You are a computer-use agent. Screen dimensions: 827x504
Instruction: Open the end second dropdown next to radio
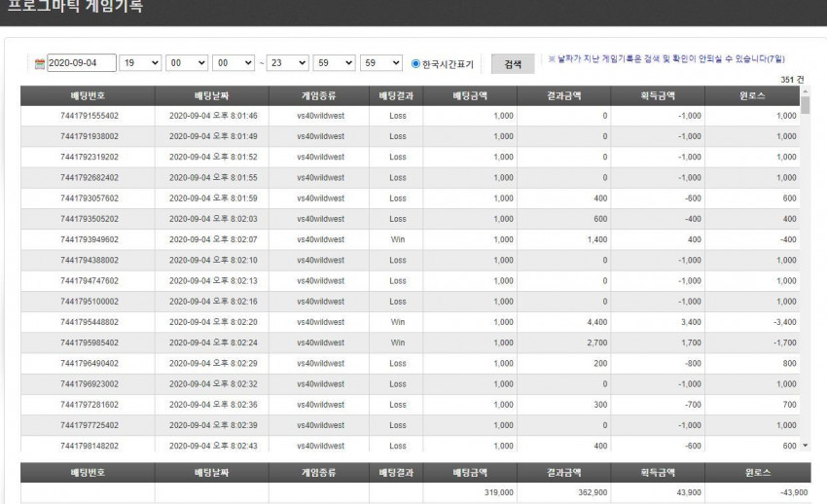pyautogui.click(x=381, y=62)
